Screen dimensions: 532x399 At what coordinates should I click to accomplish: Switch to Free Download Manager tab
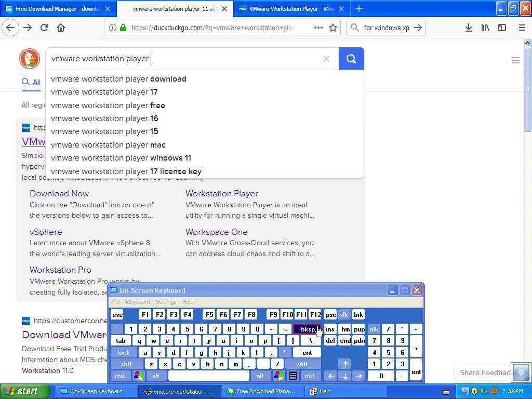[x=58, y=9]
